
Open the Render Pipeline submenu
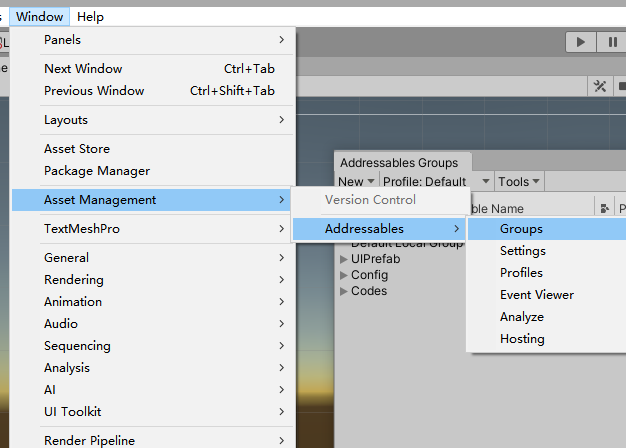(153, 440)
